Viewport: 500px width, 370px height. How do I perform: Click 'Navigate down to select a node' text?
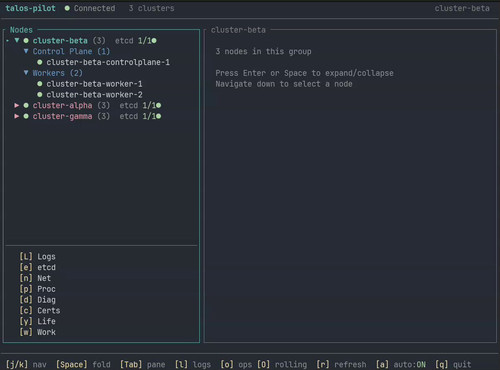[284, 84]
